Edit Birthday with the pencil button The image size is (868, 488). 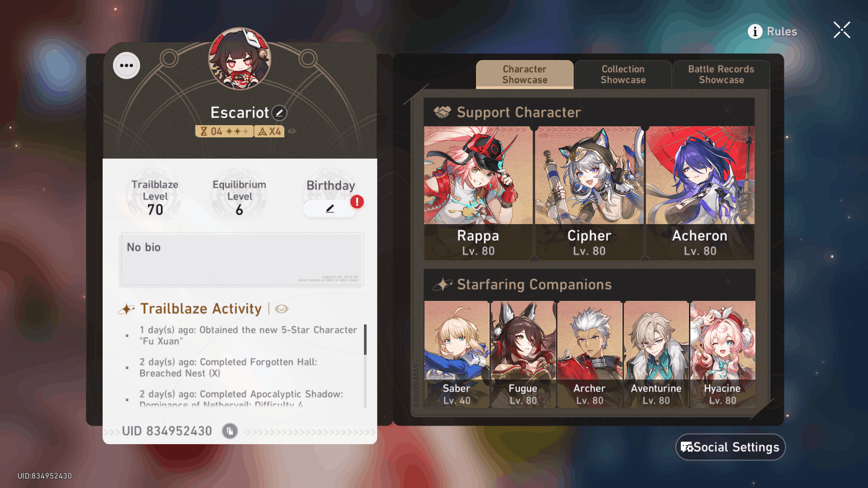click(x=330, y=209)
